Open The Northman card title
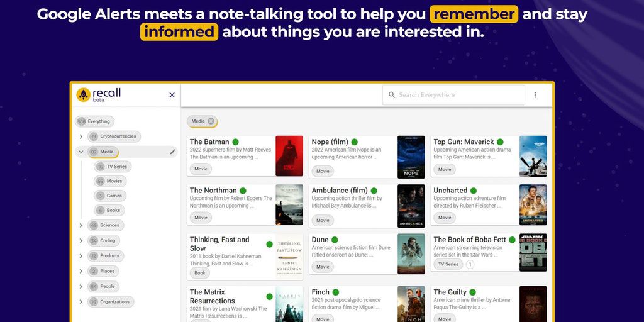Viewport: 644px width, 322px height. click(x=213, y=190)
